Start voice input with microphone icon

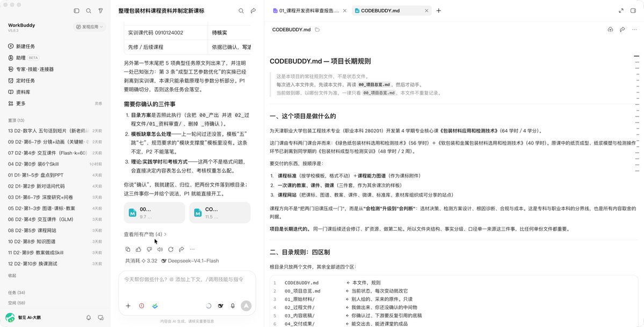[x=233, y=305]
